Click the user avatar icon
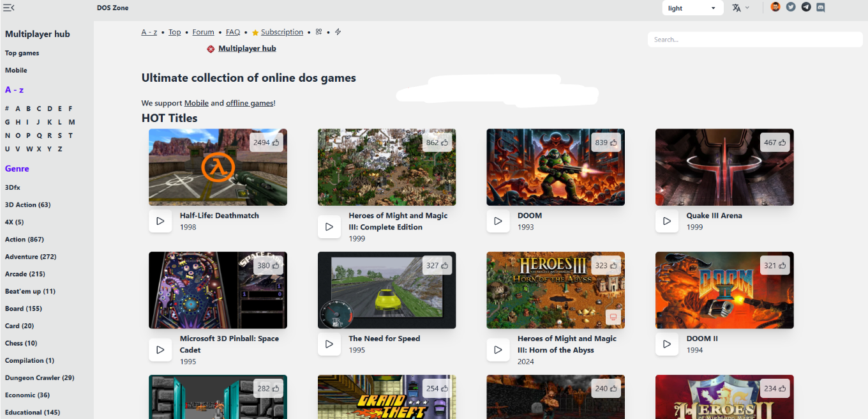 pos(775,7)
